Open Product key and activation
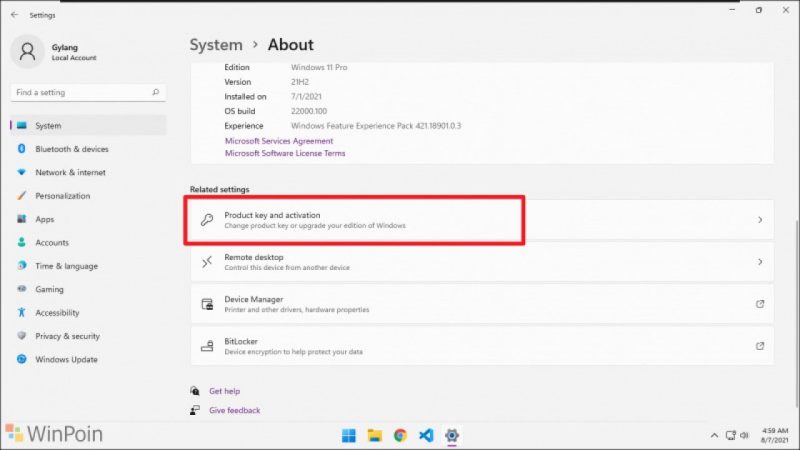The height and width of the screenshot is (450, 800). click(x=482, y=220)
